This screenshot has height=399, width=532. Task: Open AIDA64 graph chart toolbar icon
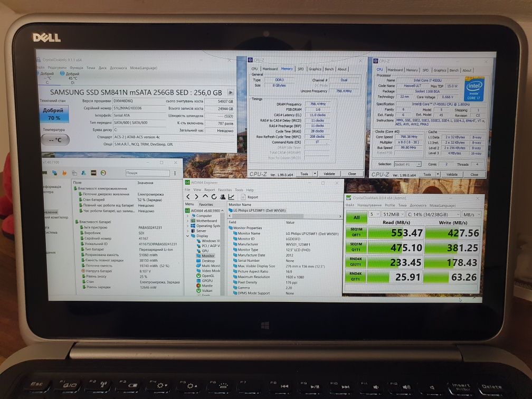tap(231, 197)
